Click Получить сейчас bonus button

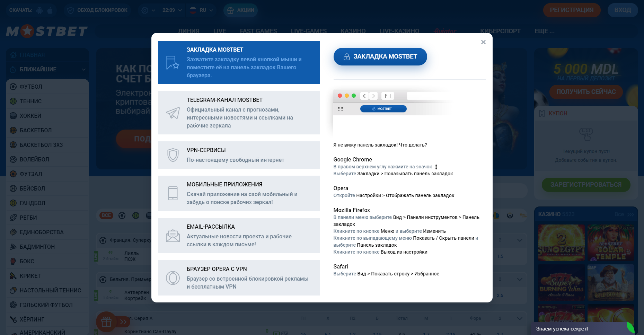(x=586, y=92)
